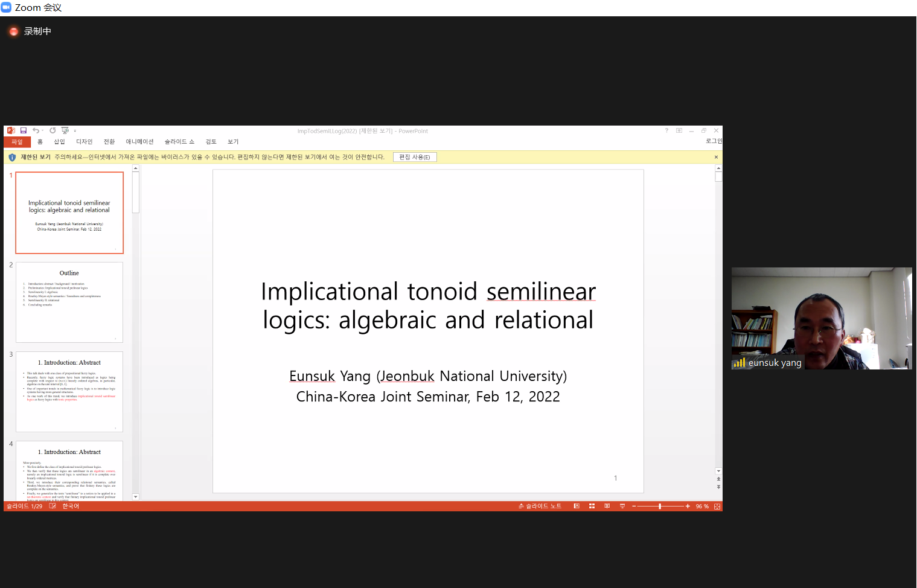The width and height of the screenshot is (917, 588).
Task: Select slide 3 thumbnail Introduction: Abstract
Action: pyautogui.click(x=69, y=391)
